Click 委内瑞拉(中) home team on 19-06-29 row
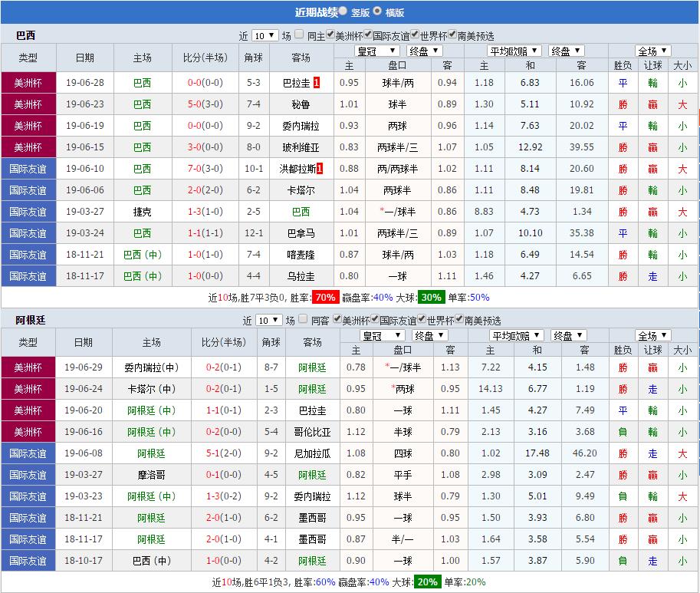 point(151,367)
